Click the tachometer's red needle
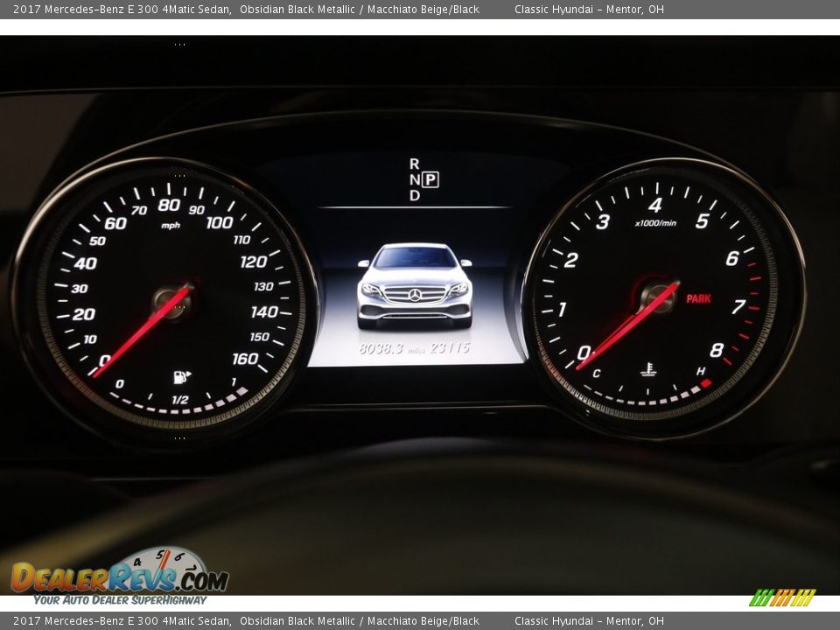Screen dimensions: 840x630 point(627,325)
